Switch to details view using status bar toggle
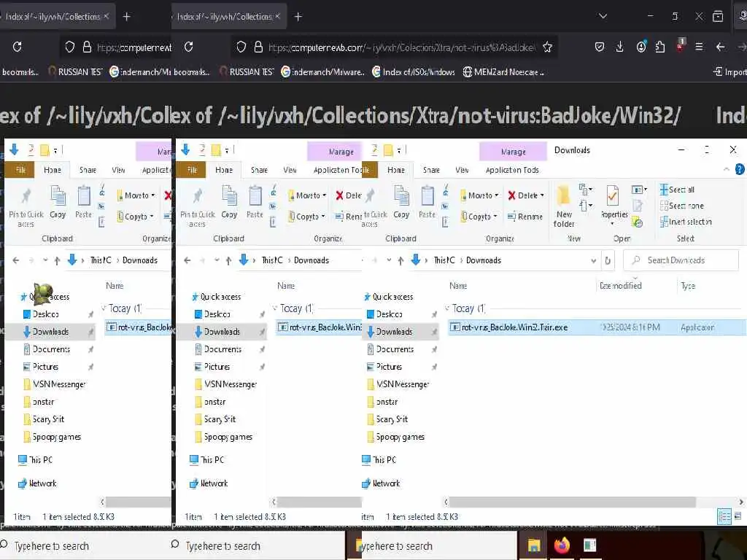747x560 pixels. click(724, 517)
